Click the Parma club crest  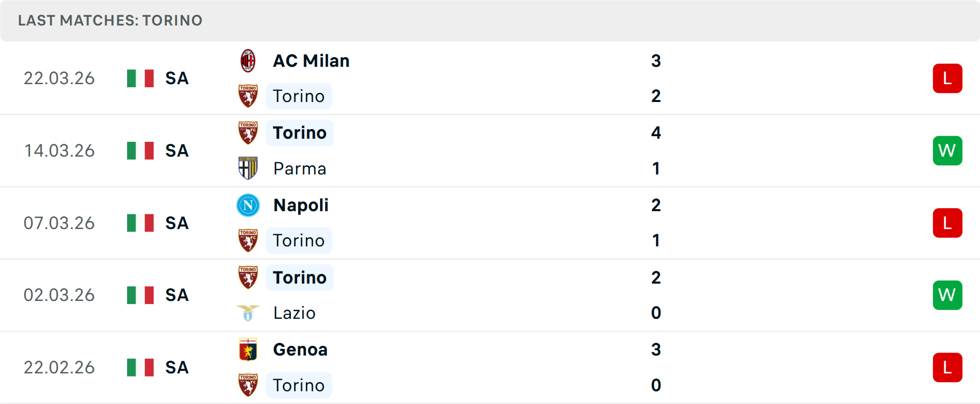248,168
